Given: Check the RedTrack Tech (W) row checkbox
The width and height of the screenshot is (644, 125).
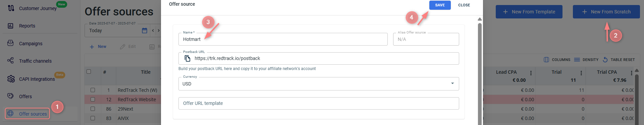Looking at the screenshot, I should pyautogui.click(x=93, y=90).
